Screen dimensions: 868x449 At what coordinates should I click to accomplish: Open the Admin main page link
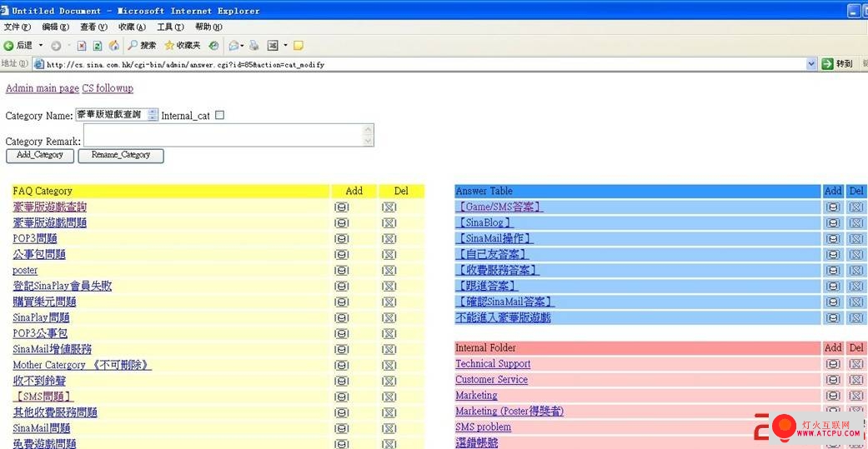tap(42, 88)
